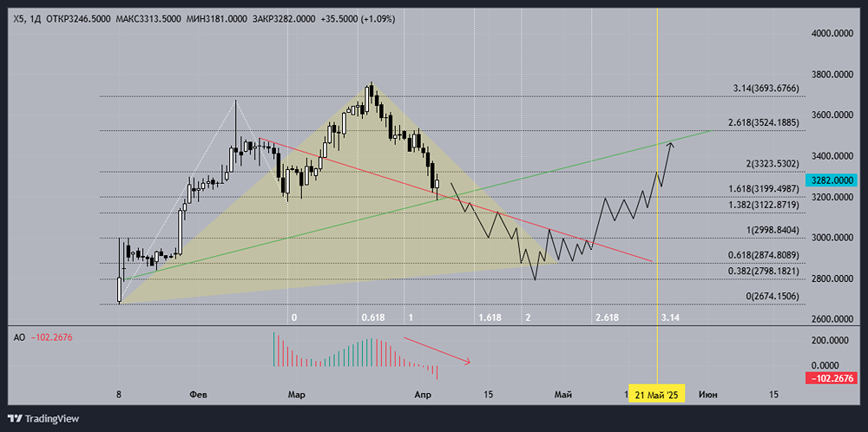This screenshot has height=432, width=868.
Task: Click Fibonacci level 1.382(3122.8719)
Action: click(x=762, y=205)
